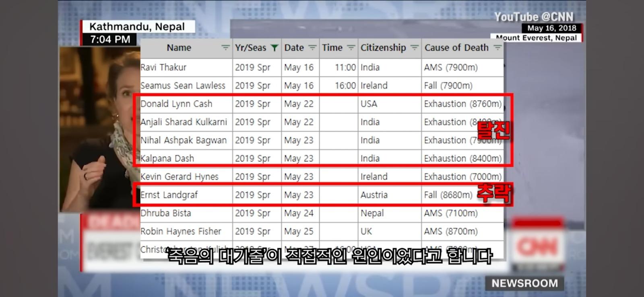Select the 16:00 time cell for Seamus Lawless

coord(339,86)
